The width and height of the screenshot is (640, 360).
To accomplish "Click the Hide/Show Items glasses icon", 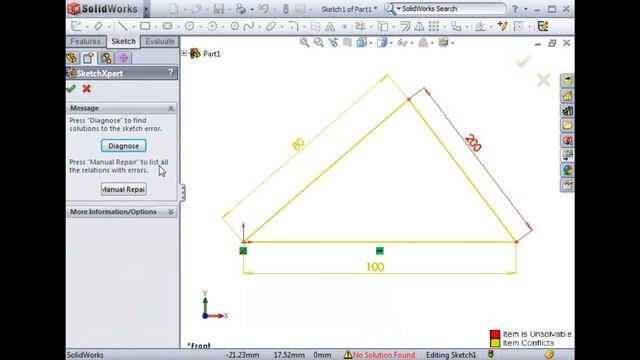I will pyautogui.click(x=402, y=42).
